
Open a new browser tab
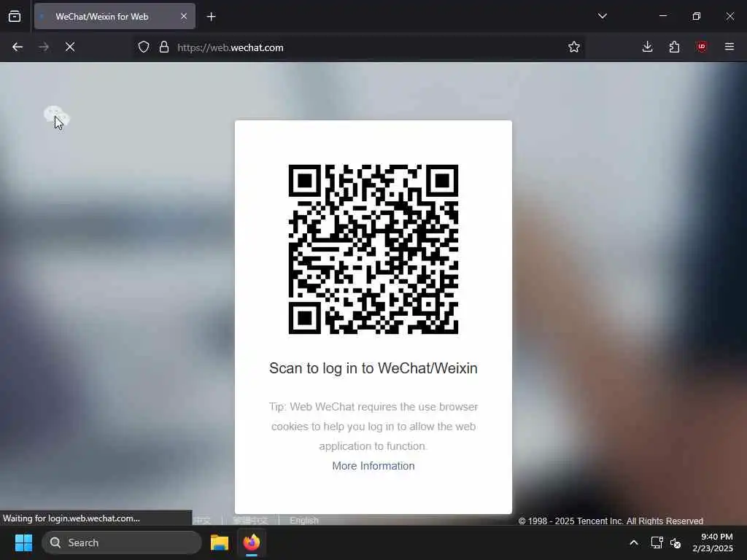(211, 17)
